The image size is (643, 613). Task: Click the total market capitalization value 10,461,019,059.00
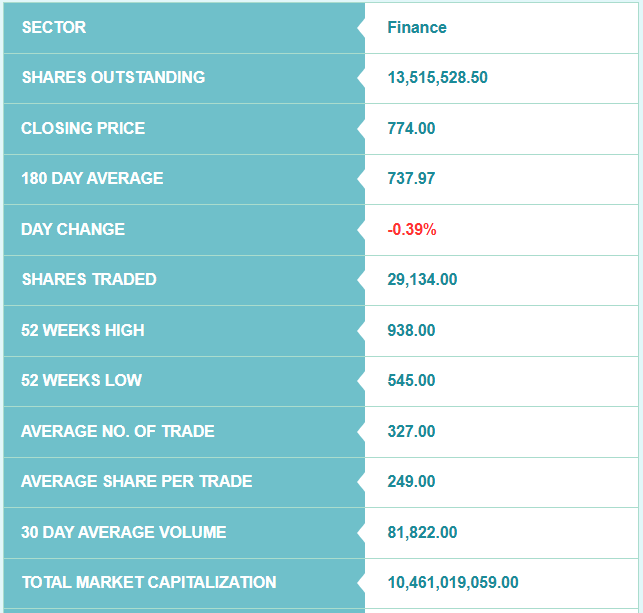pos(453,583)
